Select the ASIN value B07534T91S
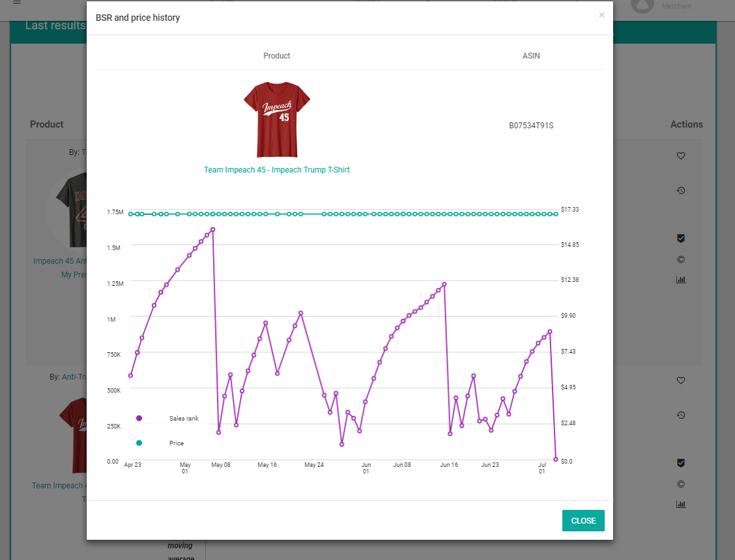This screenshot has width=735, height=560. [531, 126]
